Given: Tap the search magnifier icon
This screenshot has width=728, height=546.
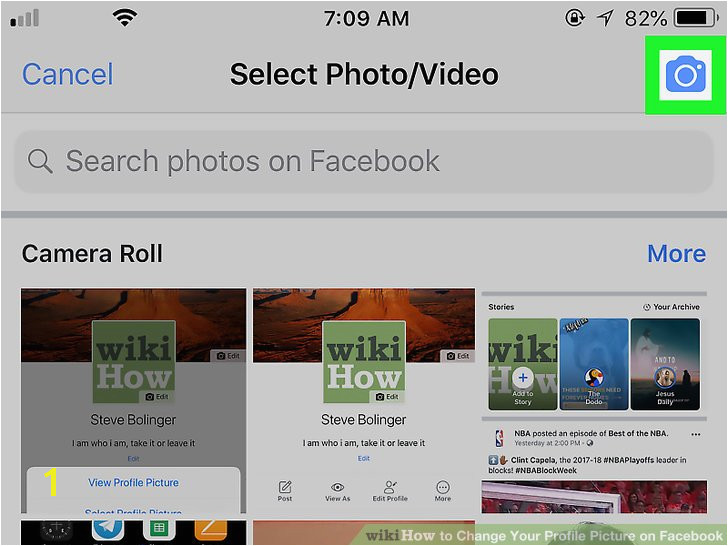Looking at the screenshot, I should click(40, 161).
